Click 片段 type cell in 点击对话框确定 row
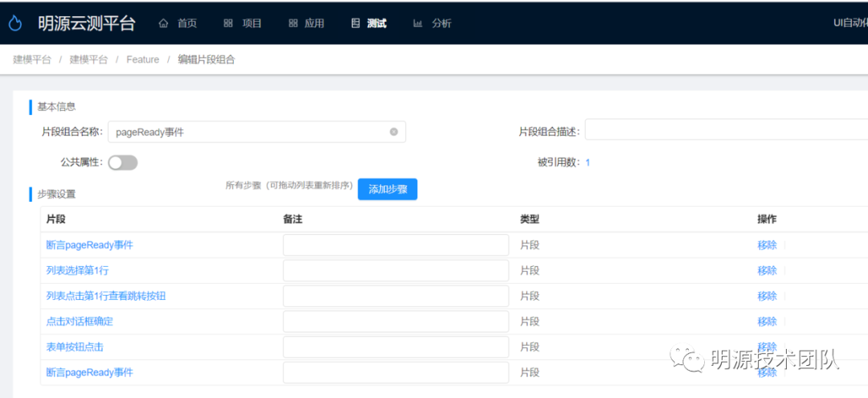Image resolution: width=868 pixels, height=398 pixels. [530, 322]
